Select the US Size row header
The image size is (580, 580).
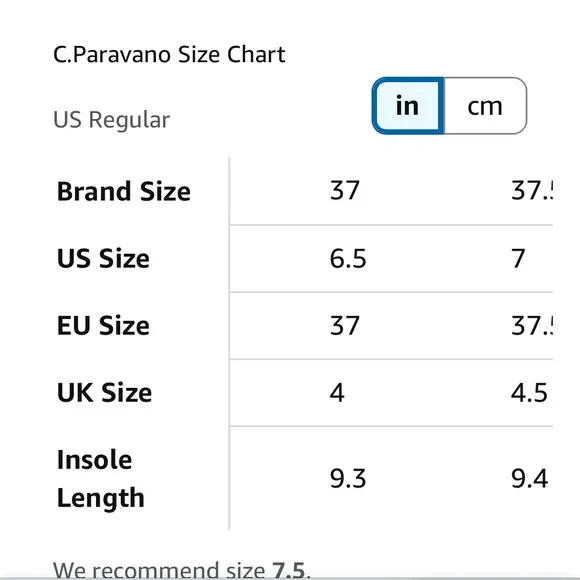pos(103,258)
